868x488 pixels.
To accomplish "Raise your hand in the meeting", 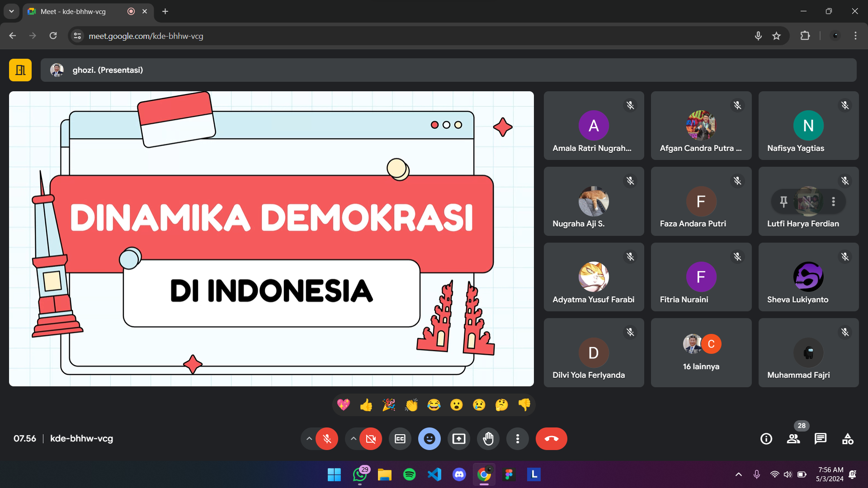I will point(488,439).
